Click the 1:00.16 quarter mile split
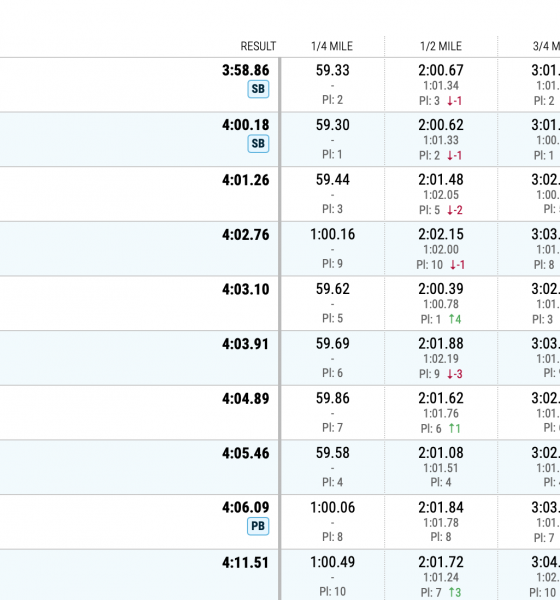The image size is (560, 600). coord(333,234)
